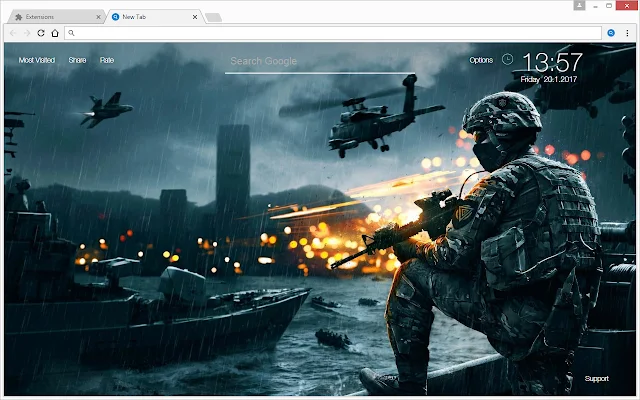640x400 pixels.
Task: Open the Support link
Action: 596,379
